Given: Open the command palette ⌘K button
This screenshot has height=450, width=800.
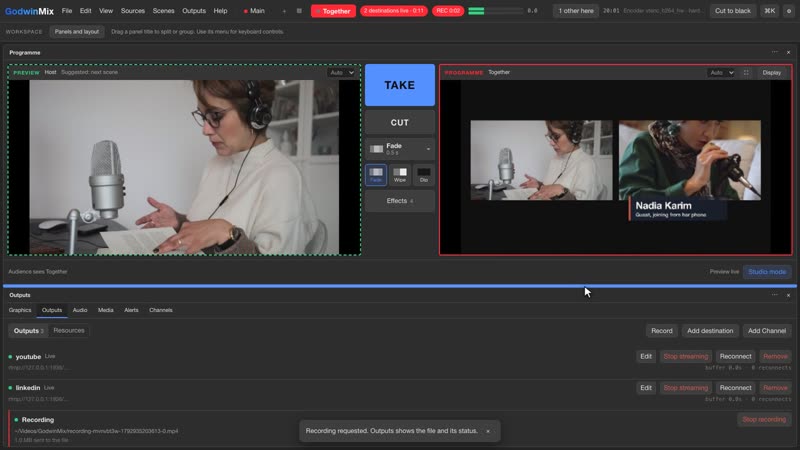Looking at the screenshot, I should pyautogui.click(x=769, y=11).
